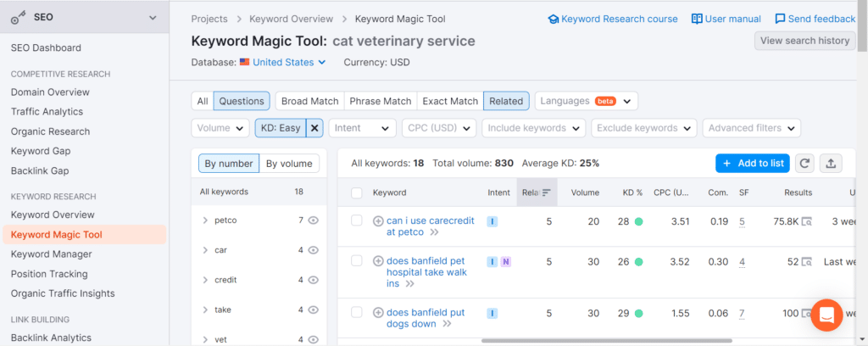Open Exclude keywords dropdown
868x346 pixels.
pyautogui.click(x=644, y=128)
